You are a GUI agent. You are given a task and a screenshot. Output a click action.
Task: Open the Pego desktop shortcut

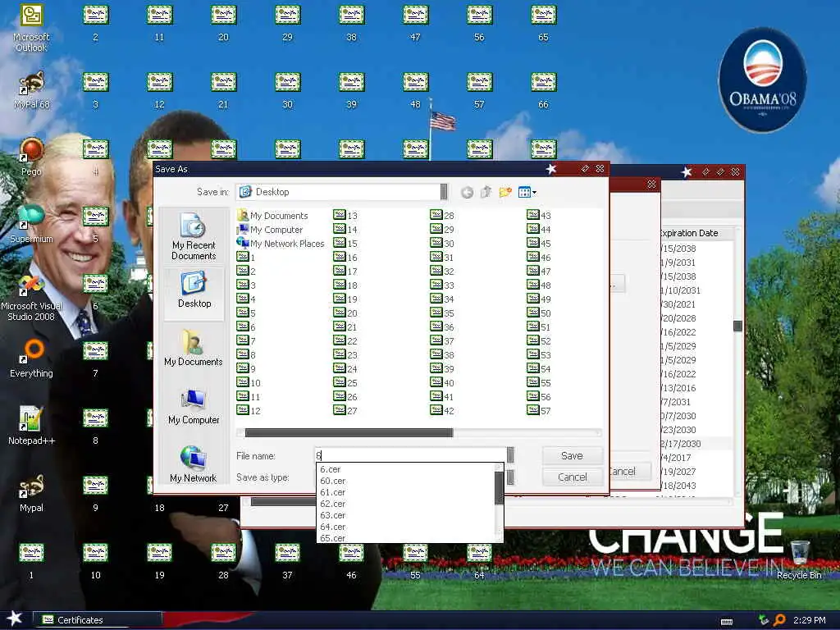[31, 157]
